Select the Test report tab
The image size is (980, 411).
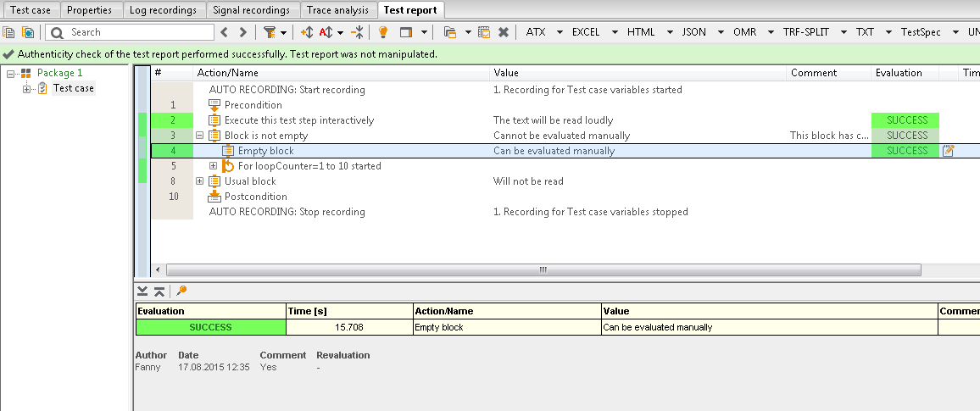click(410, 10)
